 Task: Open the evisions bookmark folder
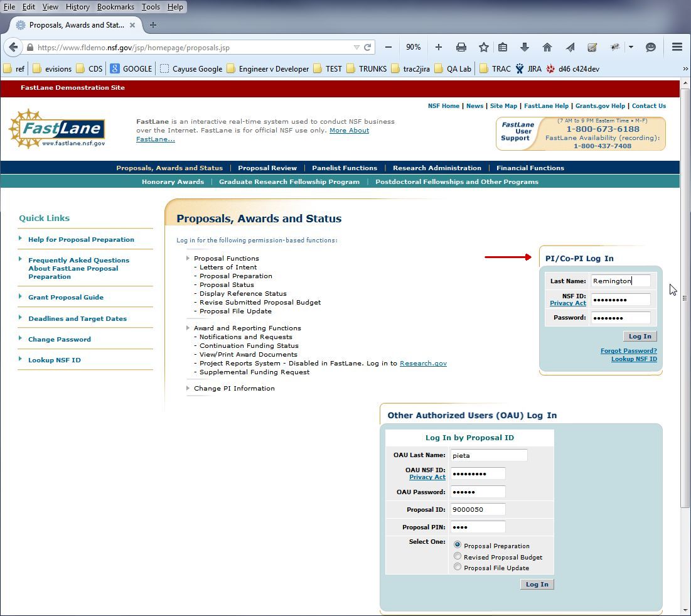[52, 69]
